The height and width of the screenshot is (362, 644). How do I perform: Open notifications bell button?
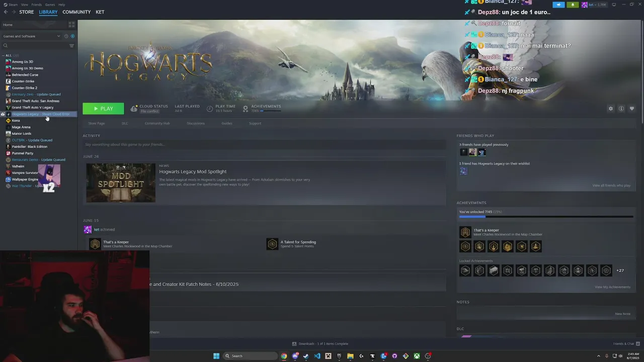[x=573, y=5]
